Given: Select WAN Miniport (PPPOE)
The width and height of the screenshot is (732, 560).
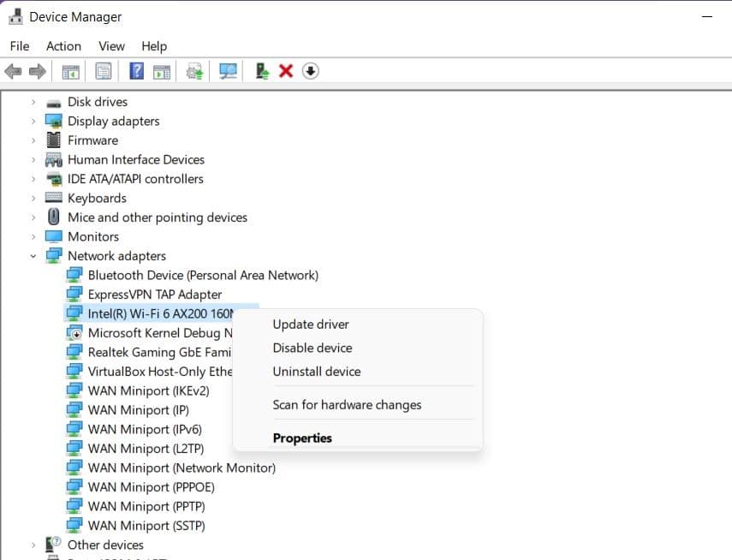Looking at the screenshot, I should tap(152, 487).
